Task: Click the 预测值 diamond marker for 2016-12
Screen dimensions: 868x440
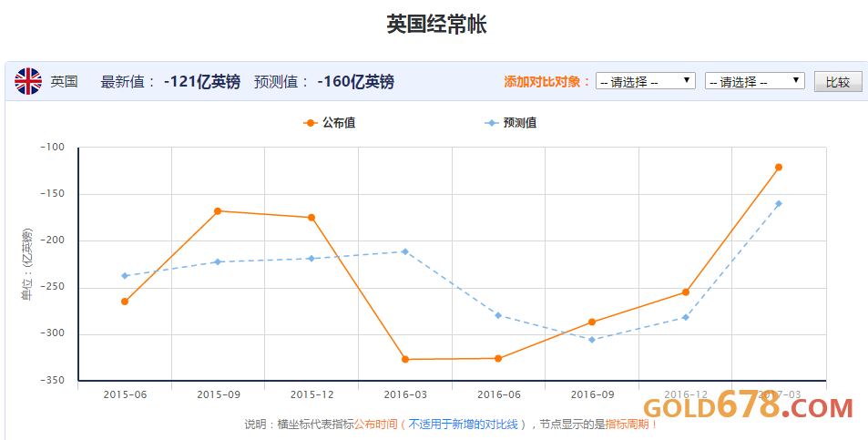Action: [x=686, y=317]
